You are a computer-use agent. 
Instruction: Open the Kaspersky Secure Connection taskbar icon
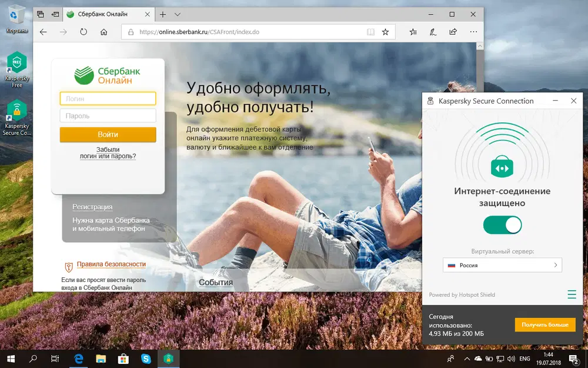click(x=169, y=358)
